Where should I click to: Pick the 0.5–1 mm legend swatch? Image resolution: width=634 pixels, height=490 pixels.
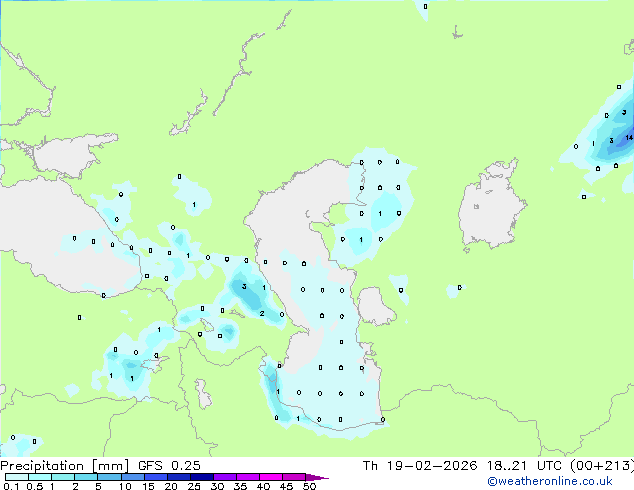point(40,477)
